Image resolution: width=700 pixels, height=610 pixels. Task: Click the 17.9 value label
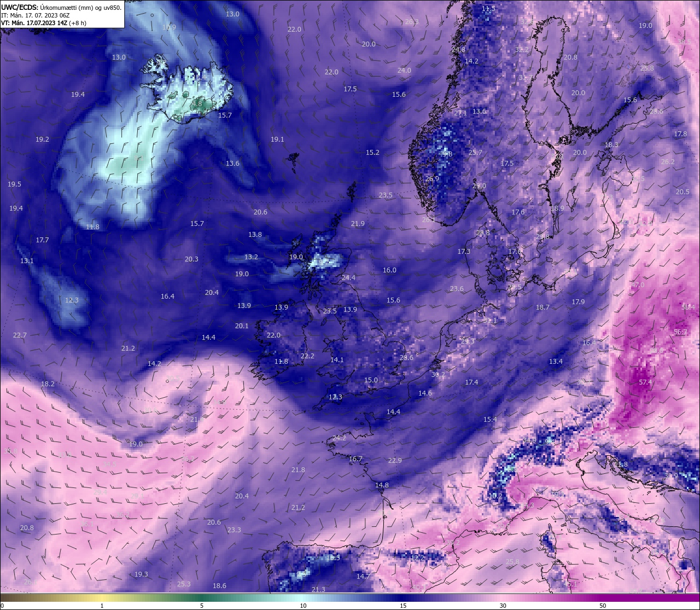point(578,302)
